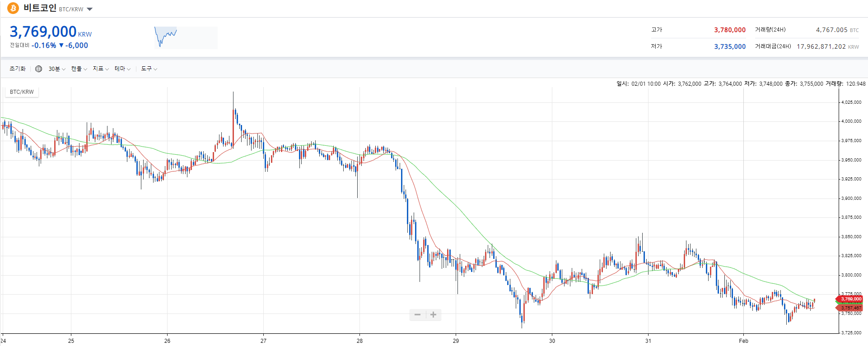The width and height of the screenshot is (868, 346).
Task: Click the large 3,769,000 KRW price
Action: point(43,32)
